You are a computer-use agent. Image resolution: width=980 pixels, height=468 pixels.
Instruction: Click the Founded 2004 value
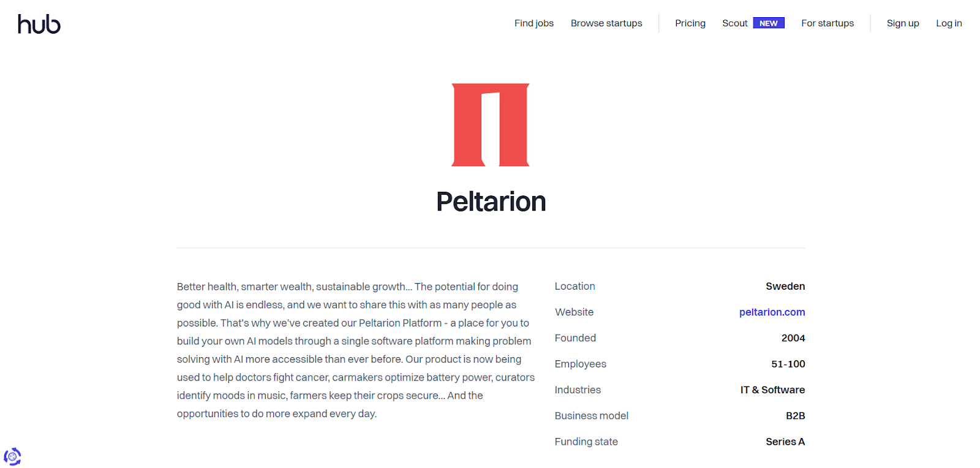pos(794,338)
